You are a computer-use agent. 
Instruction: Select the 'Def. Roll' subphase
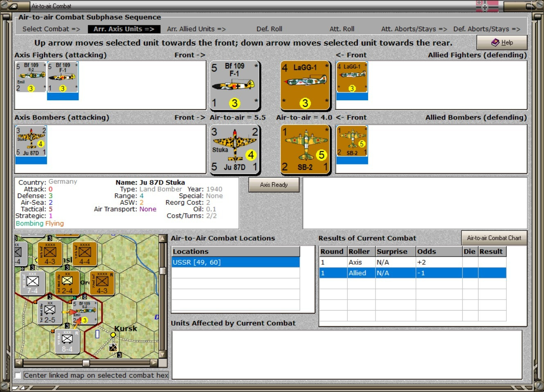coord(270,29)
